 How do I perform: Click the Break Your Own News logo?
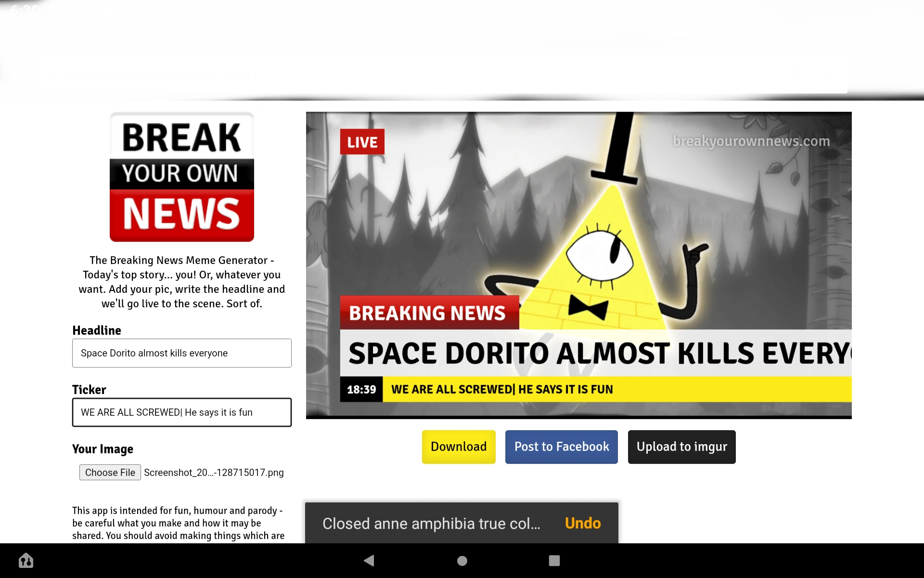pos(181,177)
